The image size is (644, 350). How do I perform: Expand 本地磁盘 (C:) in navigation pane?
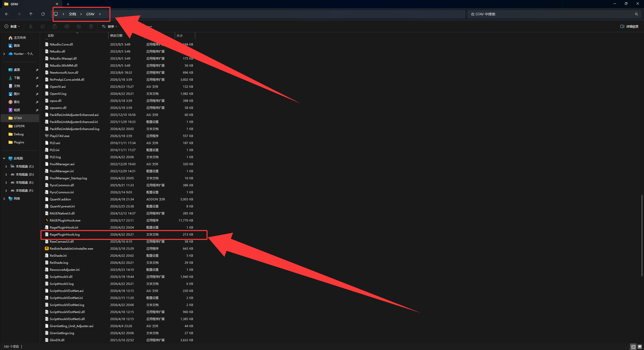pos(6,166)
